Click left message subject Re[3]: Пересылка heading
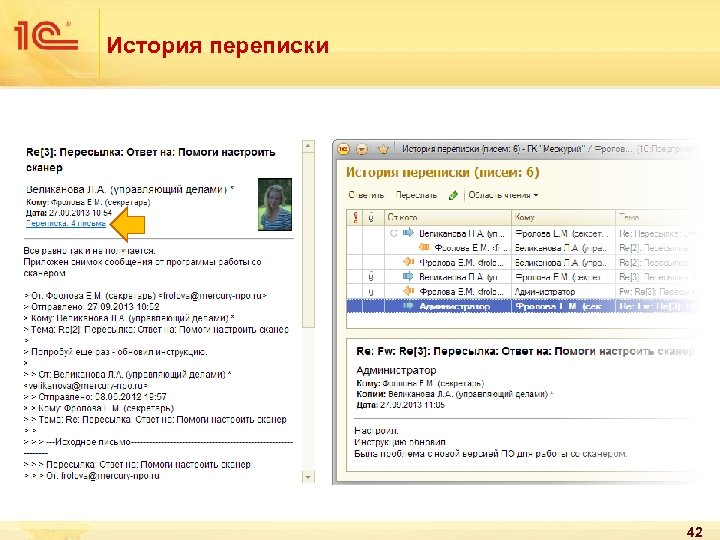This screenshot has width=720, height=540. [151, 159]
